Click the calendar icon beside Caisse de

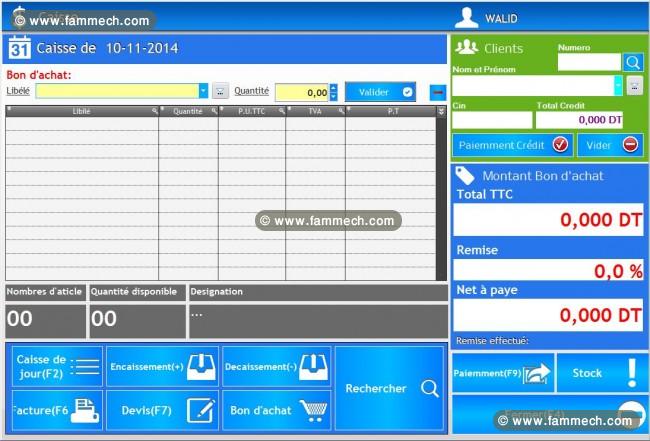(19, 48)
